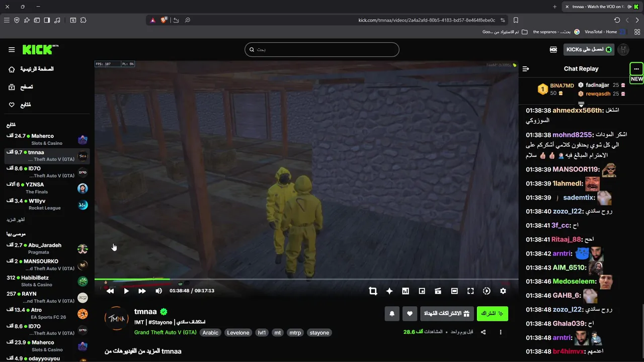Bookmark this page
This screenshot has height=362, width=644.
[x=516, y=20]
